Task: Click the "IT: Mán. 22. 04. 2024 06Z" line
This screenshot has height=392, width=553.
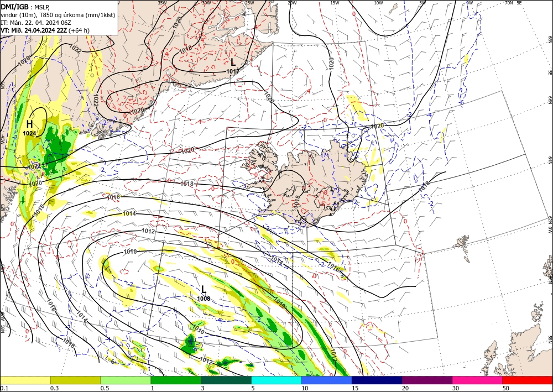Action: coord(36,23)
